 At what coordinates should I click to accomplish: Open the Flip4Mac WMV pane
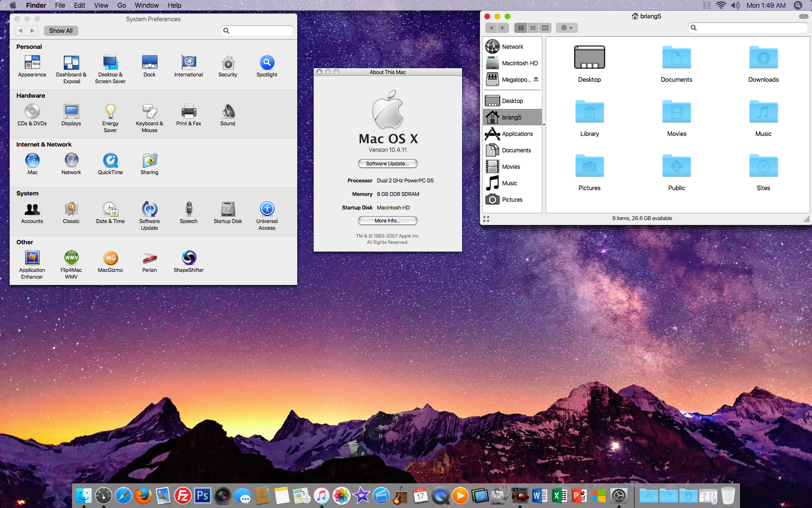71,265
